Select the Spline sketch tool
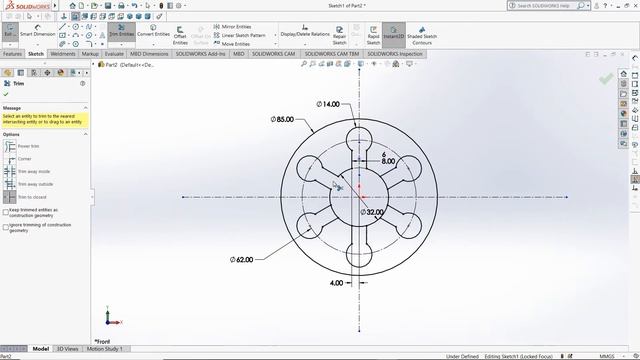 coord(89,27)
